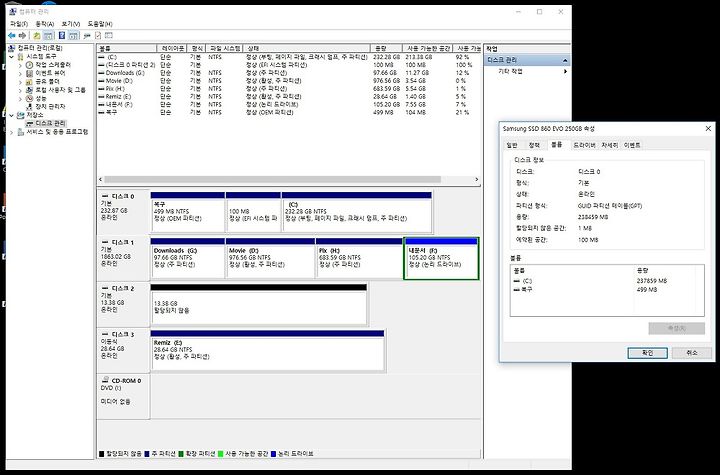Switch to the Details (자세히) tab
The image size is (720, 475).
[x=609, y=145]
